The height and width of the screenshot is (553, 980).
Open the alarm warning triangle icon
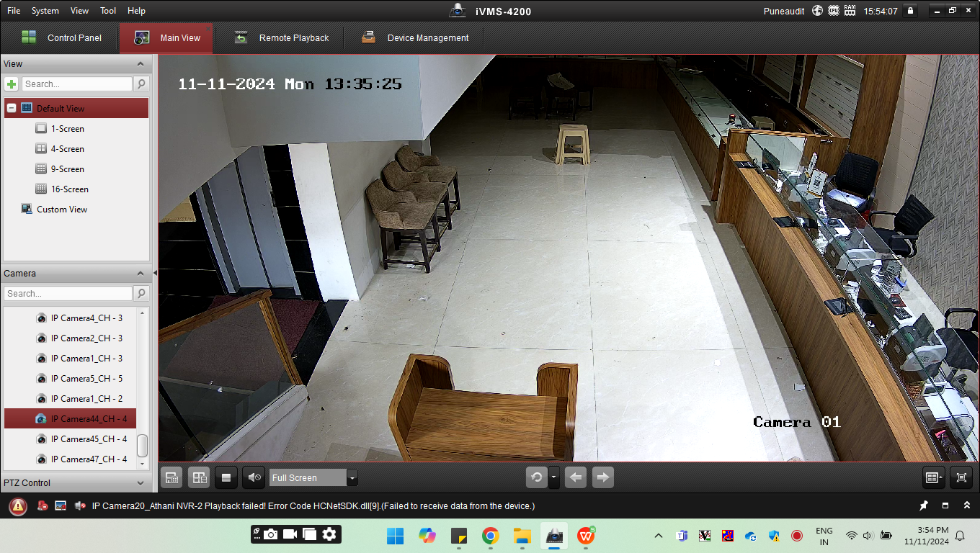click(x=18, y=506)
